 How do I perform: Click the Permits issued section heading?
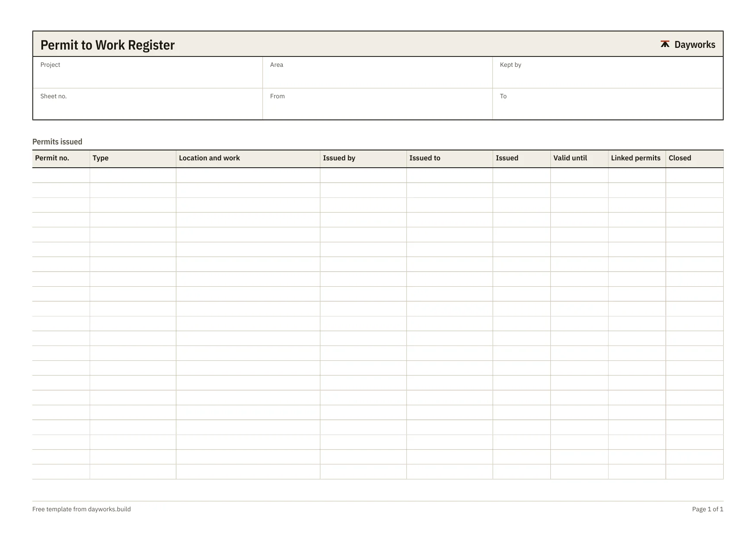point(57,142)
